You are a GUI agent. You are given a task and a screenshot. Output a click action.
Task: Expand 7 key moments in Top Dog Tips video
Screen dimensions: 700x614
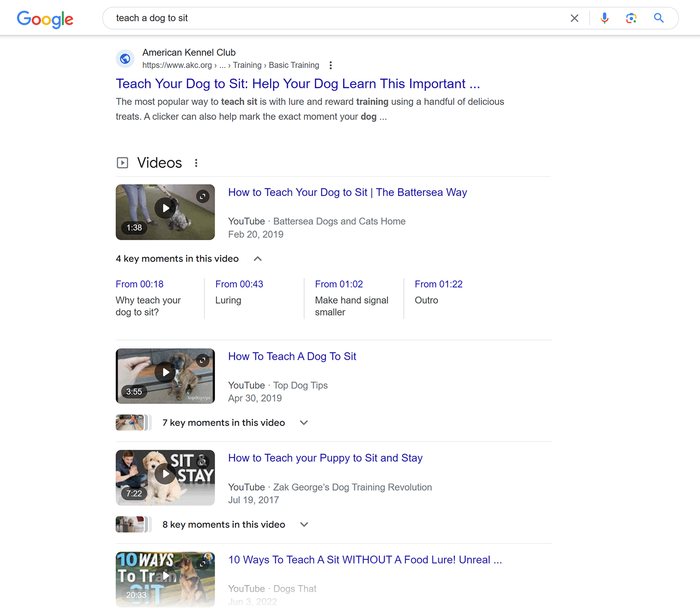tap(304, 422)
